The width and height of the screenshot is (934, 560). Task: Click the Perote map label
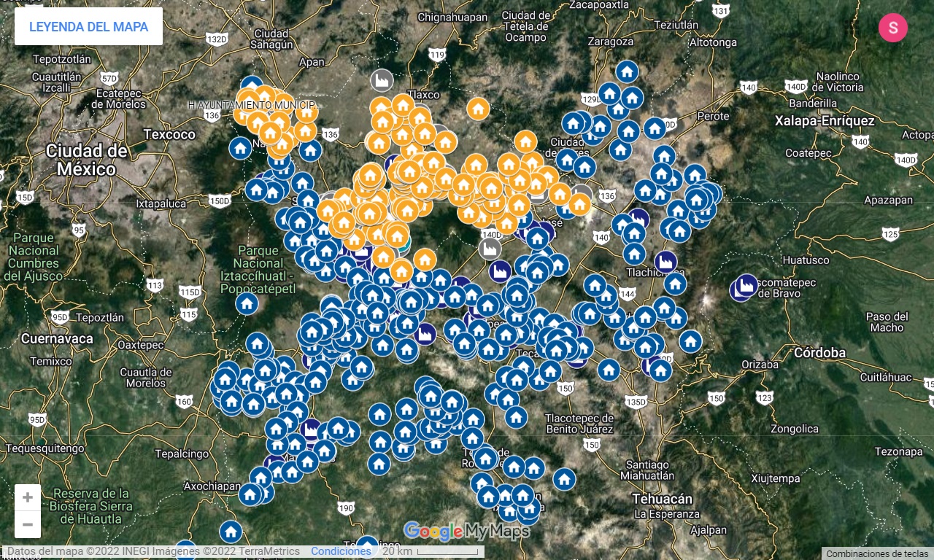[x=713, y=116]
